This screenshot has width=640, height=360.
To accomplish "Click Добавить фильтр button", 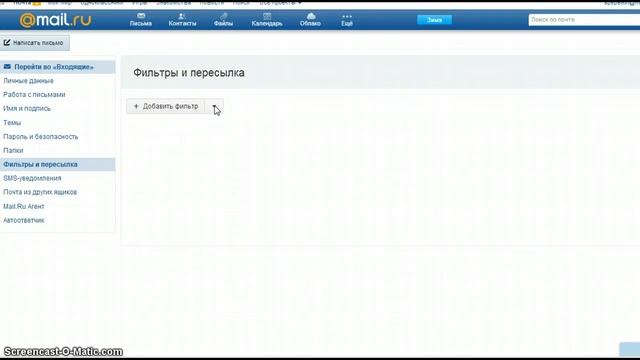I will [x=166, y=107].
